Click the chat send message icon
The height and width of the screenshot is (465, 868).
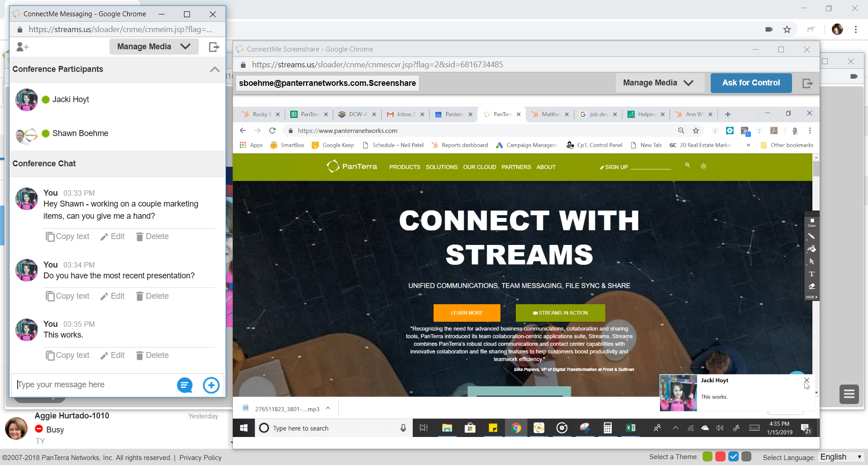pyautogui.click(x=184, y=385)
